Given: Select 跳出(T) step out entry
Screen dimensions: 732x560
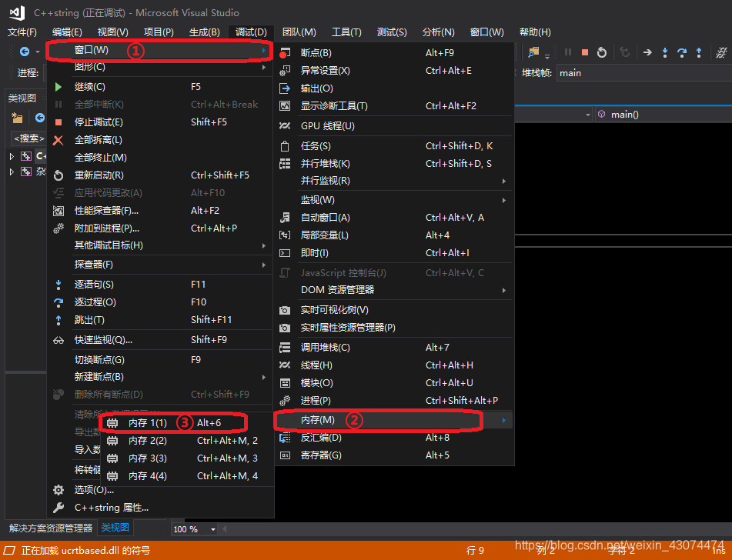Looking at the screenshot, I should [x=161, y=320].
